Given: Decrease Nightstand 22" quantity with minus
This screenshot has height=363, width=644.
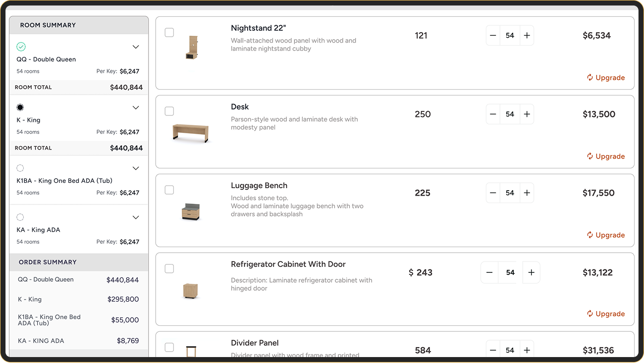Looking at the screenshot, I should pos(493,36).
